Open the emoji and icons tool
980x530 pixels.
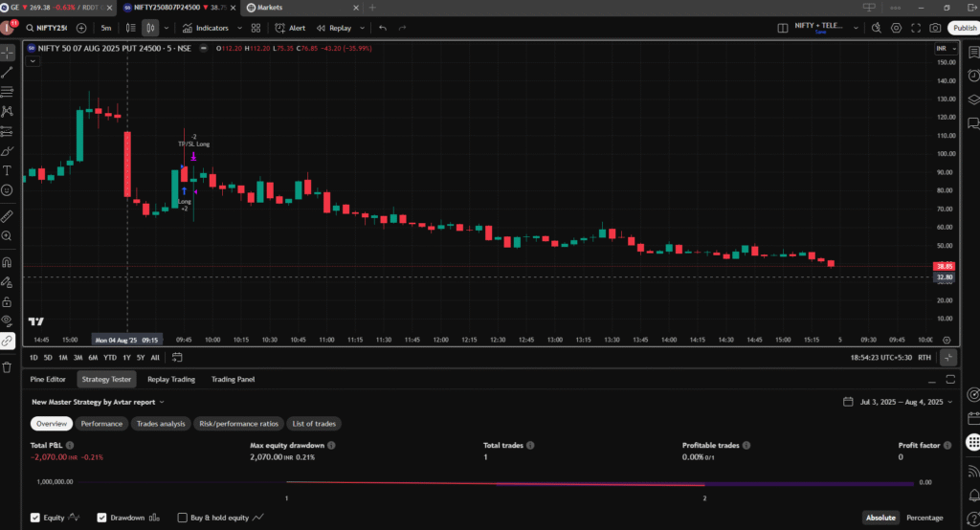point(7,190)
